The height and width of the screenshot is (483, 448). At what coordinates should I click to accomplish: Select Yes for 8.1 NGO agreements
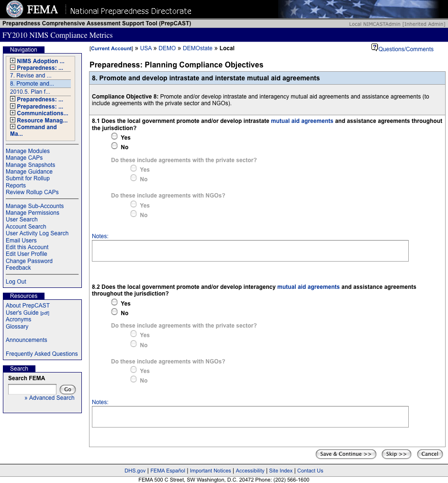(x=134, y=204)
